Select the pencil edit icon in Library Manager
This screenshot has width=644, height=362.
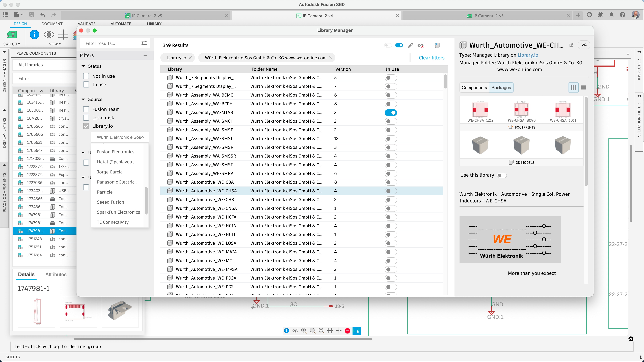click(x=410, y=45)
